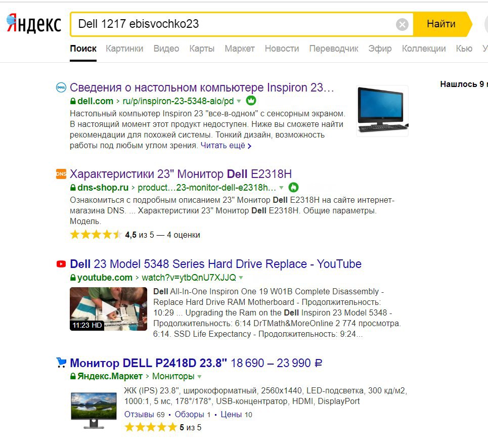Open Монитор DELL P2418D 23.8" result
The width and height of the screenshot is (488, 448).
coord(149,363)
